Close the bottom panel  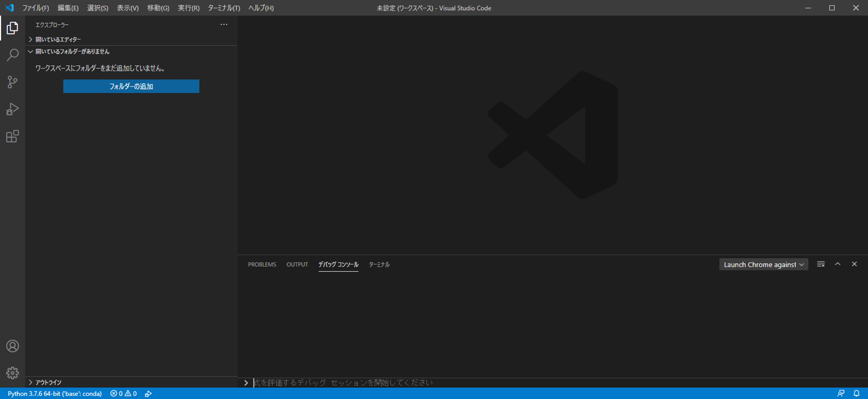coord(854,264)
